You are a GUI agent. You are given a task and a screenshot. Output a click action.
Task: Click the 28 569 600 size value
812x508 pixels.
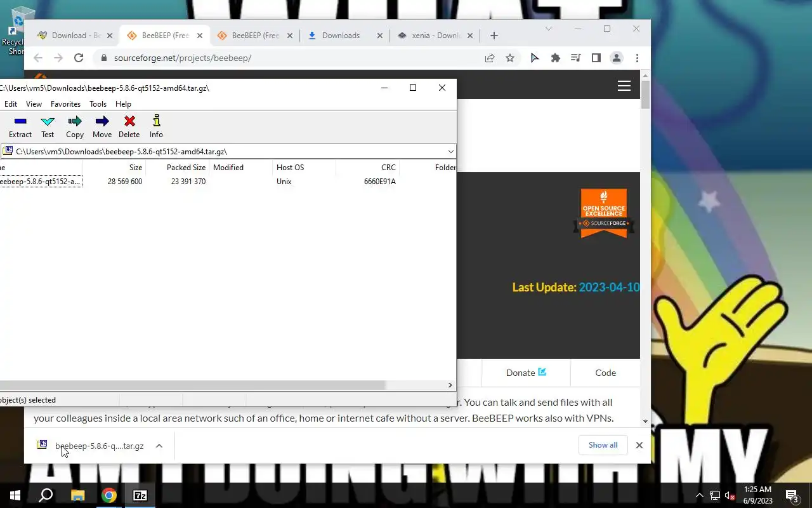click(125, 182)
